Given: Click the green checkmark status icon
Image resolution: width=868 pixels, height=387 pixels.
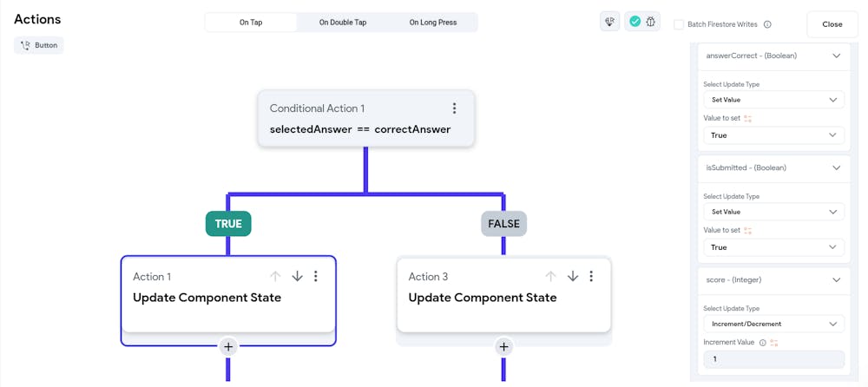Looking at the screenshot, I should pos(635,22).
